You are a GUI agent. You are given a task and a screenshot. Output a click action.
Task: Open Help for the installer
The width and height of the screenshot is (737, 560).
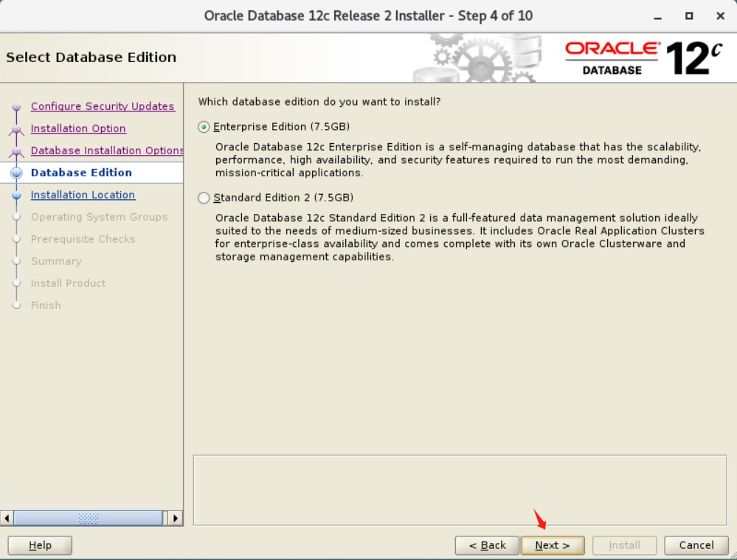[40, 545]
